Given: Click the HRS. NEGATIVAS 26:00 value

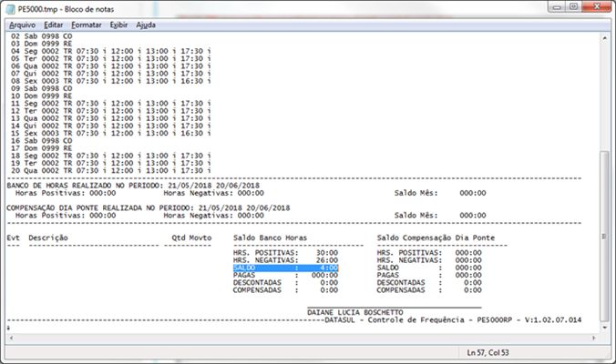Looking at the screenshot, I should pyautogui.click(x=327, y=260).
